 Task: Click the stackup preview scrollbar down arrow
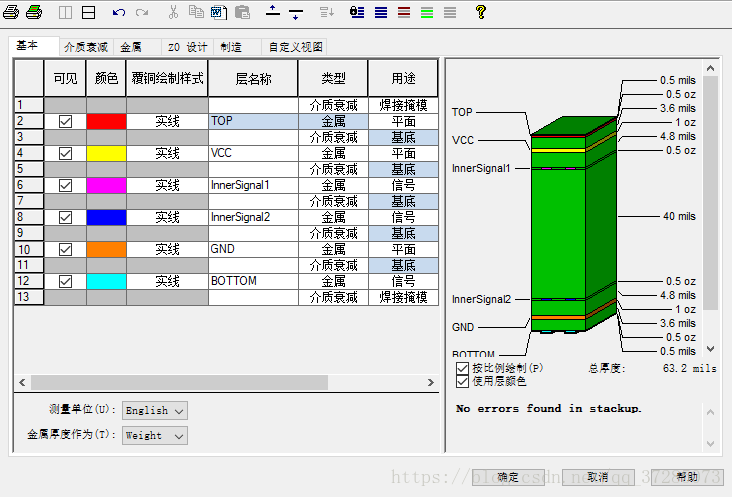click(711, 349)
